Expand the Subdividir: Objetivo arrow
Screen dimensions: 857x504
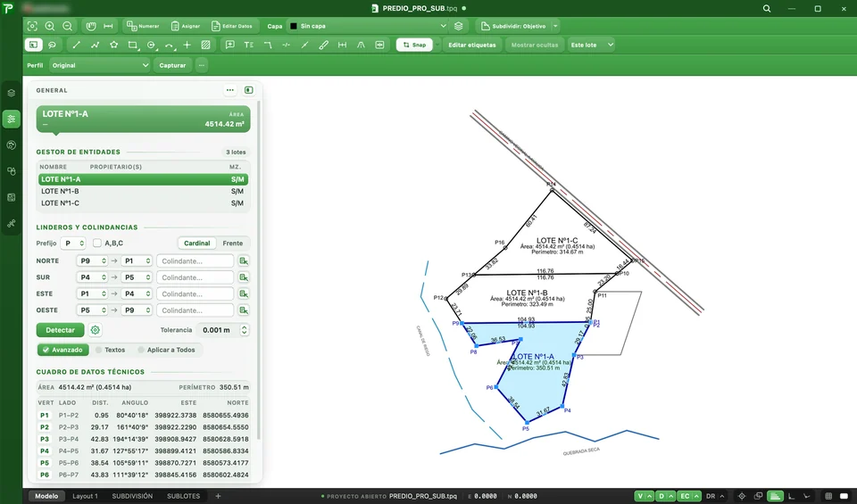coord(555,26)
